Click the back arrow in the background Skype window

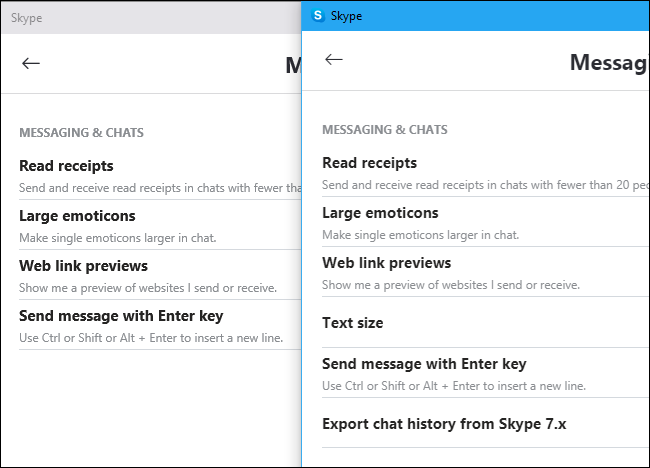pyautogui.click(x=31, y=63)
